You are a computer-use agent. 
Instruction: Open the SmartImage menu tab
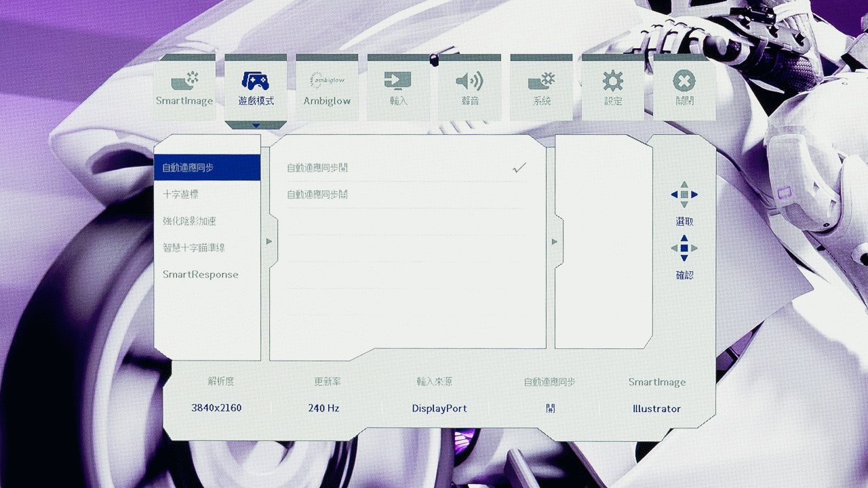[x=184, y=87]
